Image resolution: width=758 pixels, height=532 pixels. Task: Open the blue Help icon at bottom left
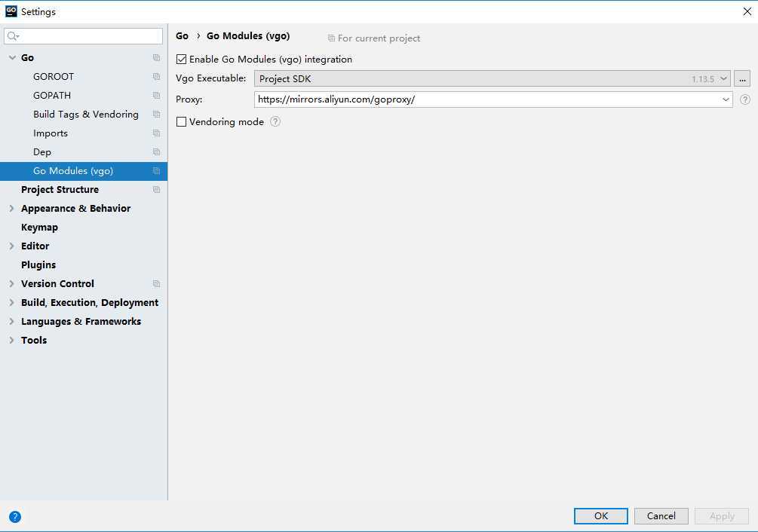15,516
